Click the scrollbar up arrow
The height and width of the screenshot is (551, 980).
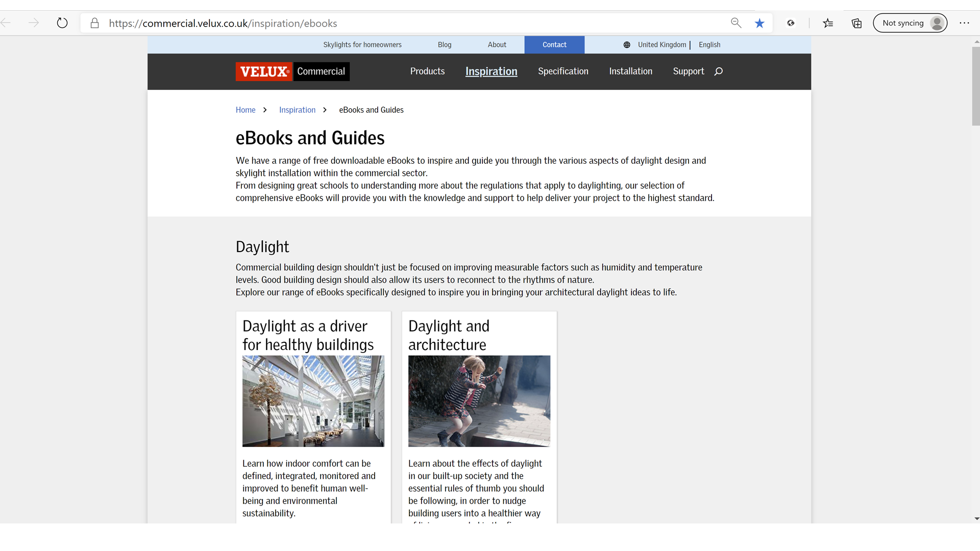976,41
